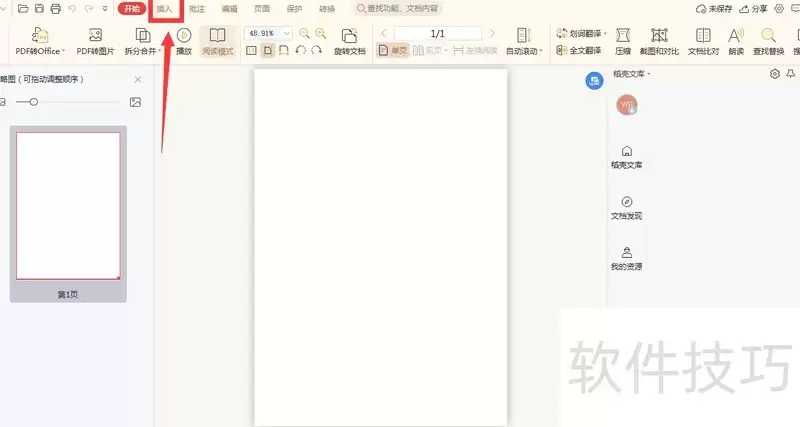This screenshot has width=800, height=427.
Task: Click 全文翻译 full text translation
Action: pos(579,51)
